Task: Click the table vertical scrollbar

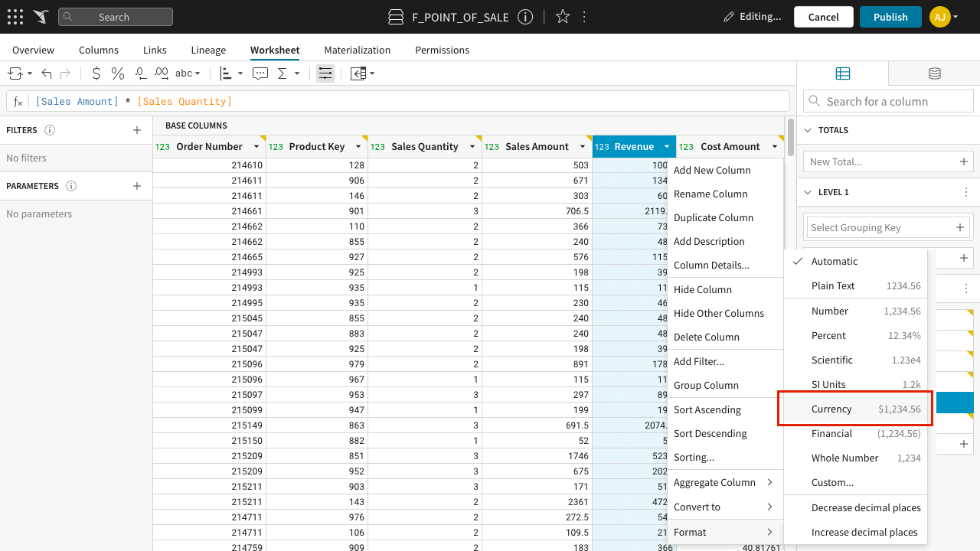Action: [x=791, y=138]
